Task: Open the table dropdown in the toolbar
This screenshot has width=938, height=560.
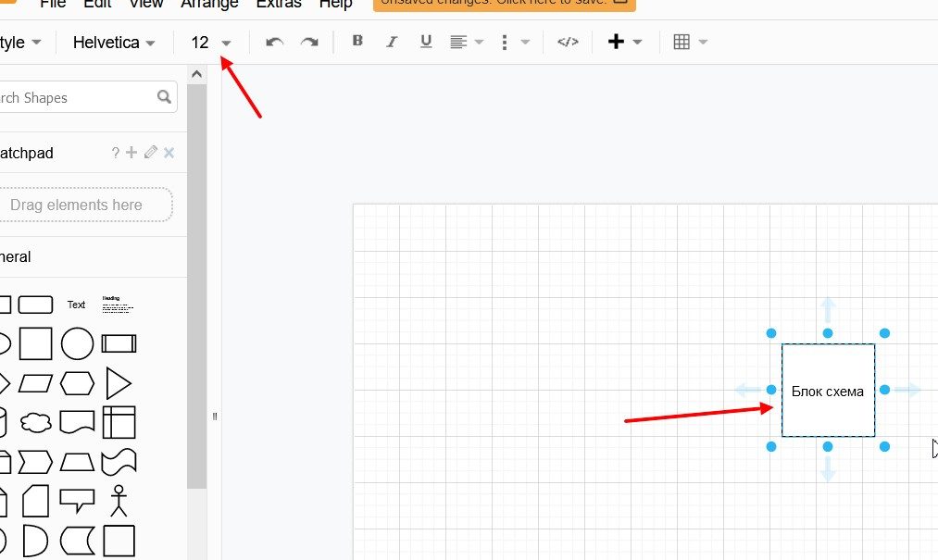Action: (690, 43)
